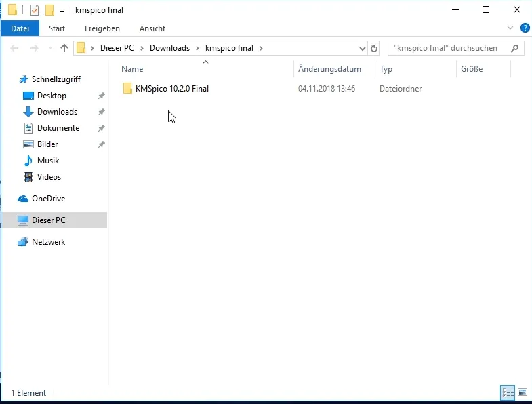
Task: Open Dokumente in the navigation pane
Action: (x=58, y=128)
